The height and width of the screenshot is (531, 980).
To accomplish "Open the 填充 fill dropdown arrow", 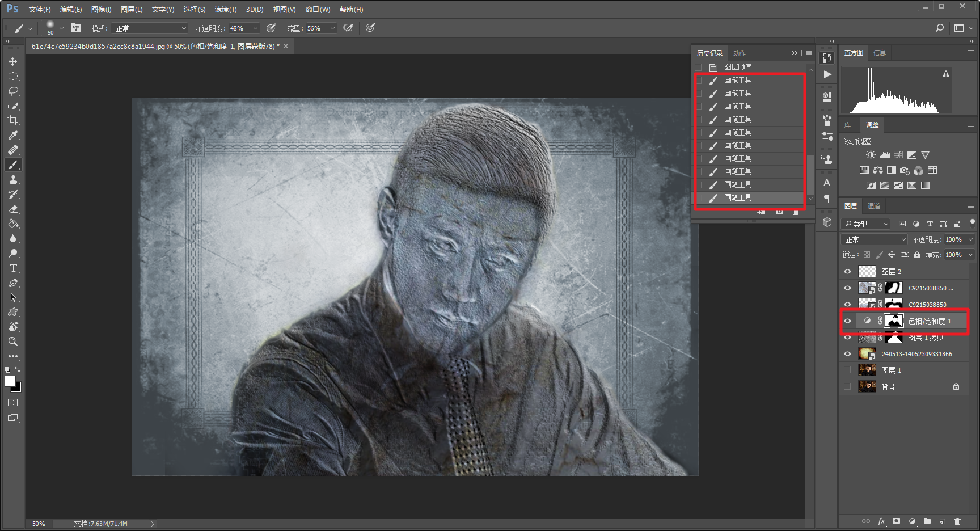I will click(x=970, y=255).
